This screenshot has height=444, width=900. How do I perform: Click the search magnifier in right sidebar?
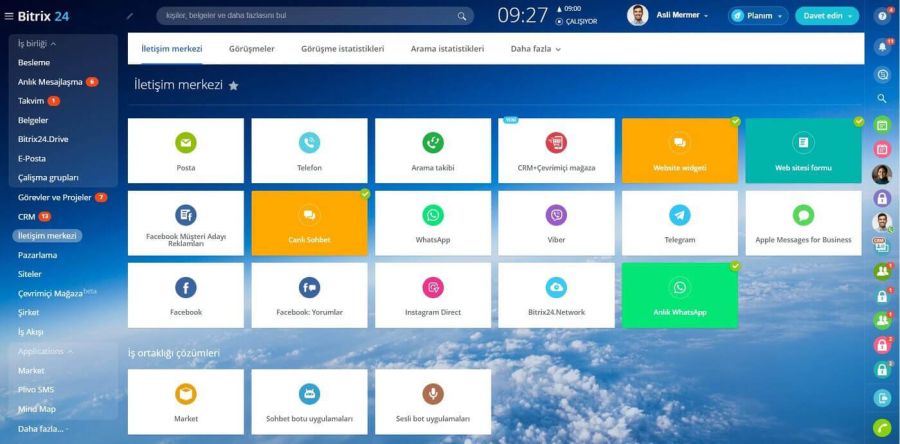[882, 99]
